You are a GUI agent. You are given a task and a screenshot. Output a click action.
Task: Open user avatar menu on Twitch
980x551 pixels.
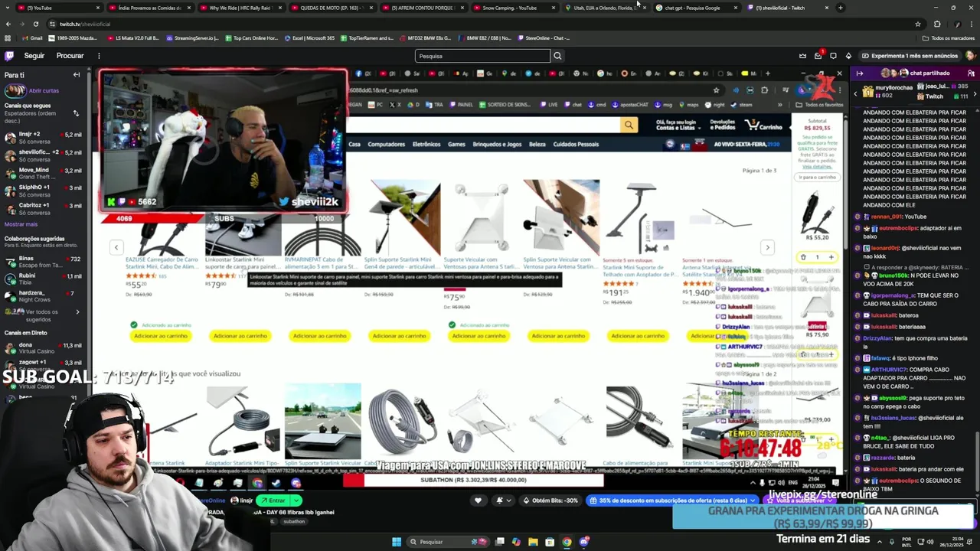pyautogui.click(x=970, y=56)
